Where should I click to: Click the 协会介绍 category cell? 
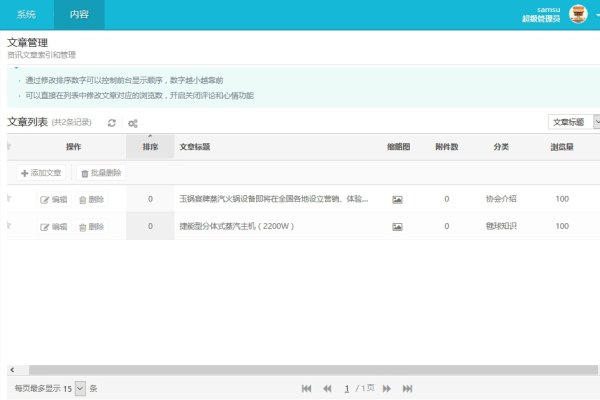[x=501, y=199]
